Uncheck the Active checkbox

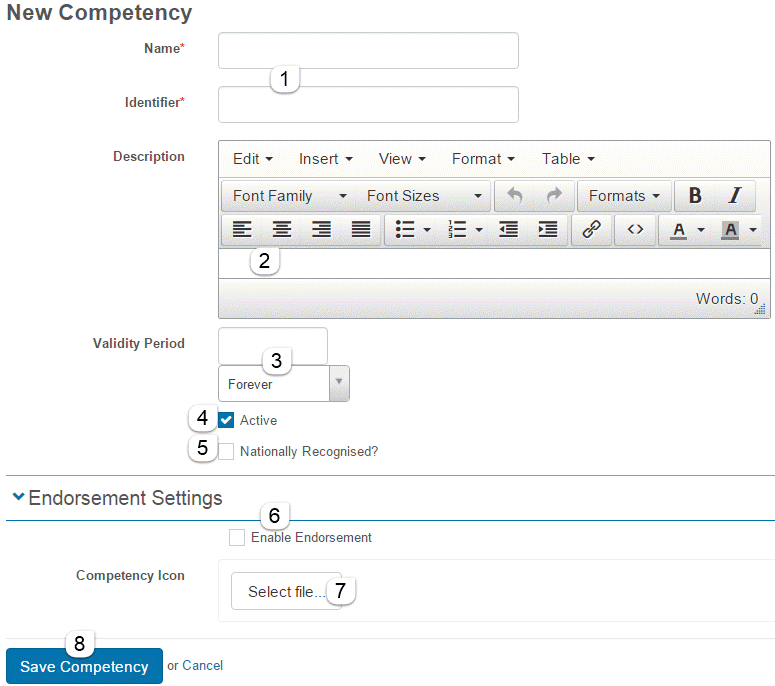pos(226,420)
